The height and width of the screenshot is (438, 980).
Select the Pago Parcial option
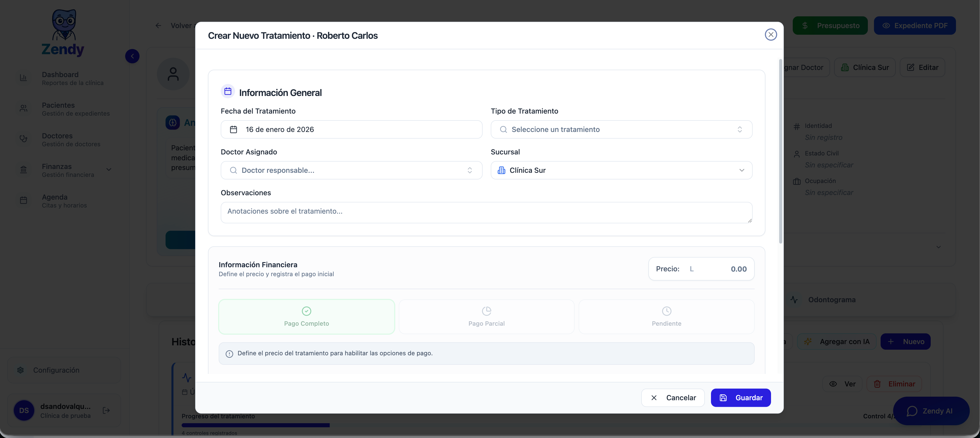pyautogui.click(x=486, y=317)
